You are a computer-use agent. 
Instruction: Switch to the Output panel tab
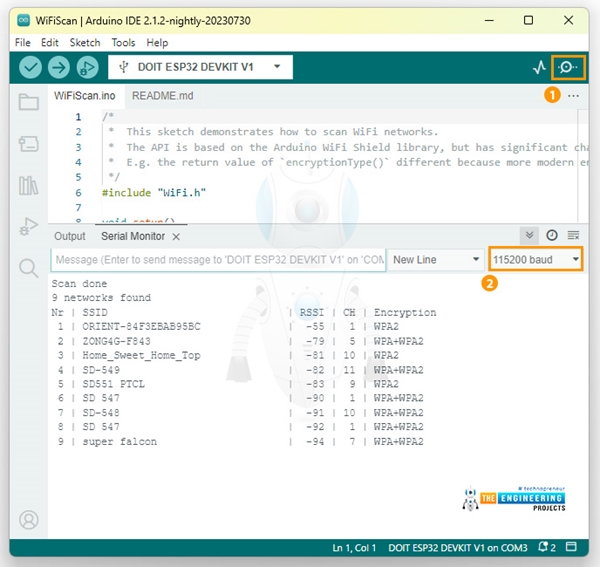(70, 236)
